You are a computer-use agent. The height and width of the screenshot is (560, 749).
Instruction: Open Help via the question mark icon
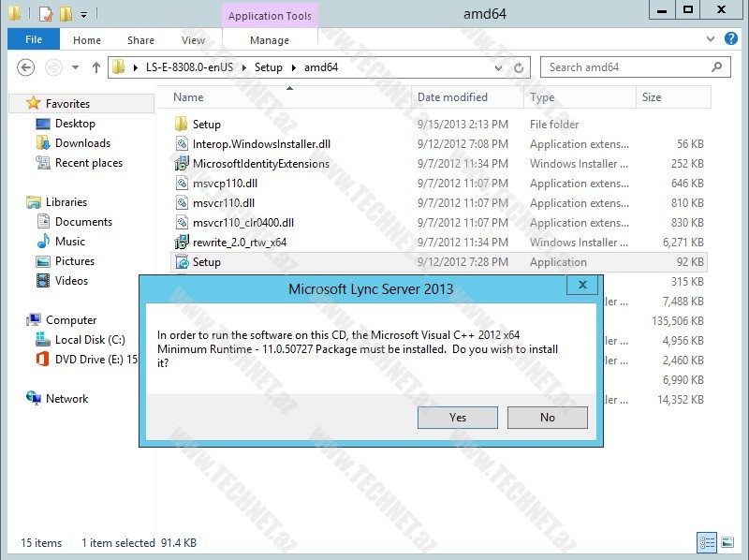[x=731, y=38]
